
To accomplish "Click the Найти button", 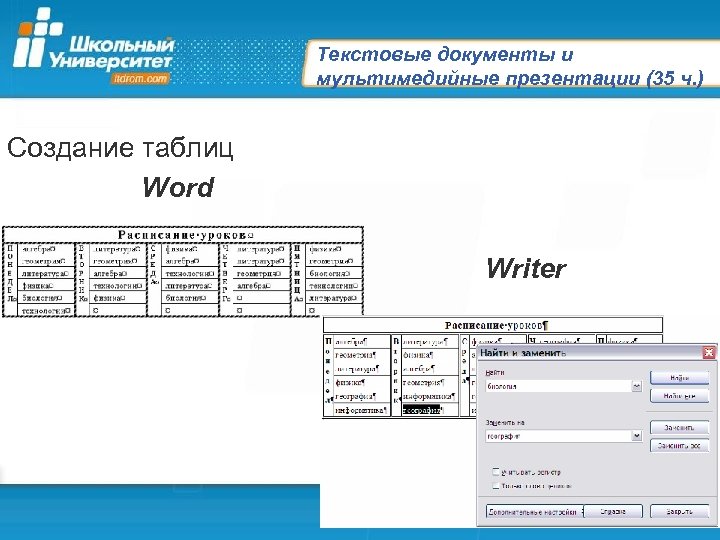I will point(679,378).
